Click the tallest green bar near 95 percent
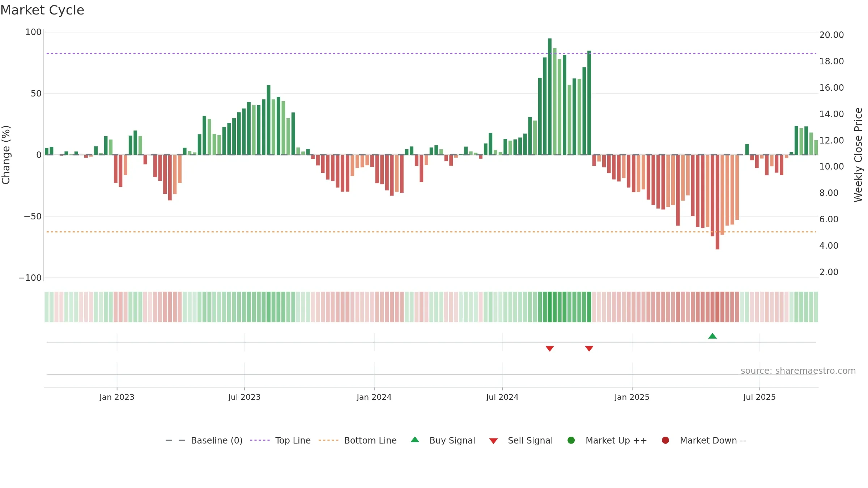The image size is (868, 488). (550, 97)
